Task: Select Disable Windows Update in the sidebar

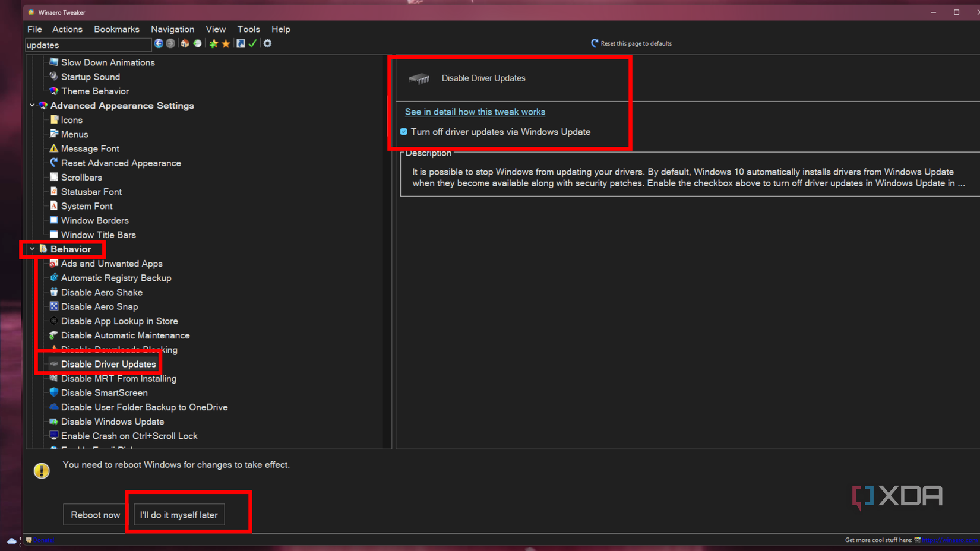Action: point(112,421)
